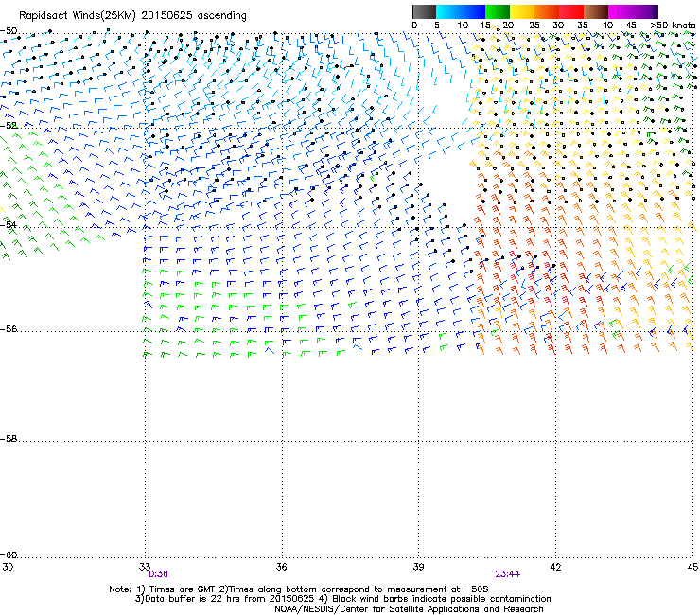Viewport: 700px width, 615px height.
Task: Choose the brown 35-40 knots legend band
Action: coord(595,11)
